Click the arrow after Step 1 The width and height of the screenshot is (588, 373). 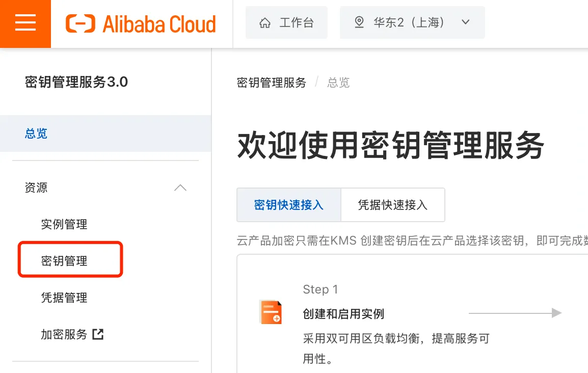(515, 313)
